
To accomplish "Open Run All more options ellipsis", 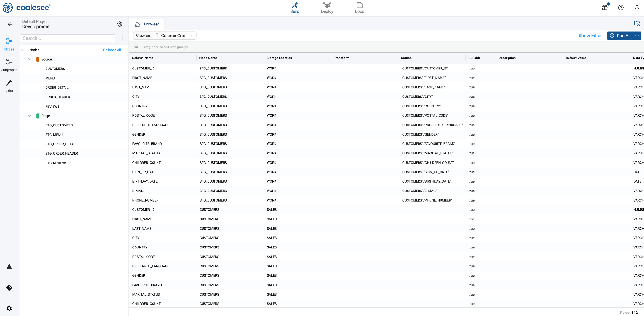I will (637, 36).
